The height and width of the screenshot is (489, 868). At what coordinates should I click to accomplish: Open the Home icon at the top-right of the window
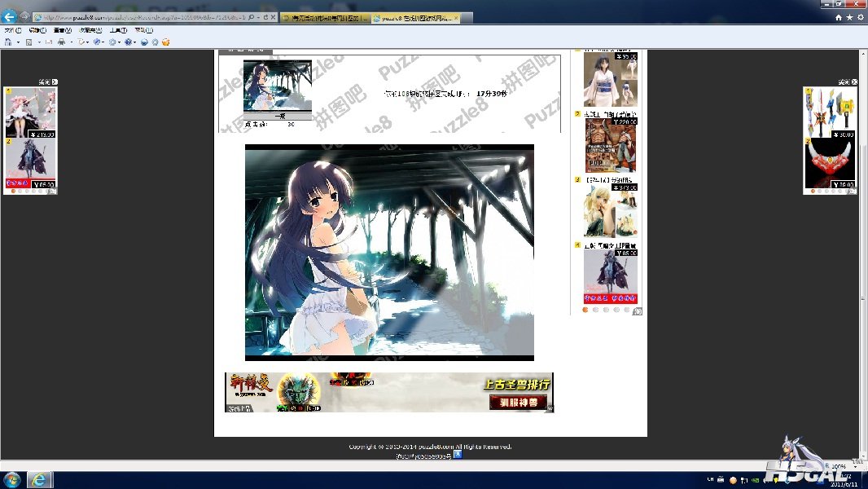pyautogui.click(x=839, y=18)
